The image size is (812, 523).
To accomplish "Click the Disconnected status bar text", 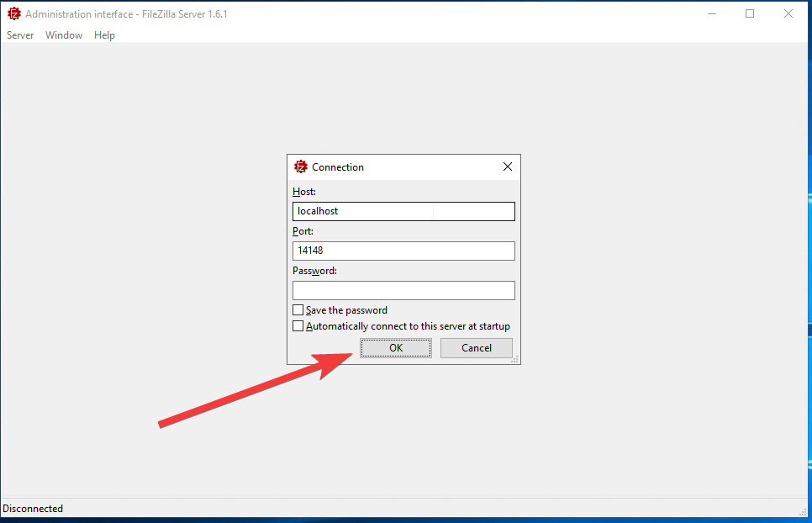I will (33, 509).
